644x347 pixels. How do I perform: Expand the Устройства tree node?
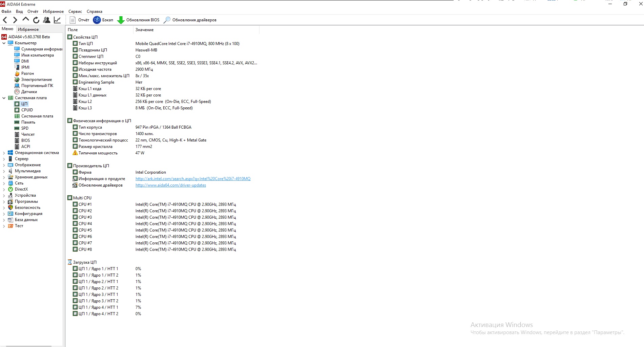4,195
